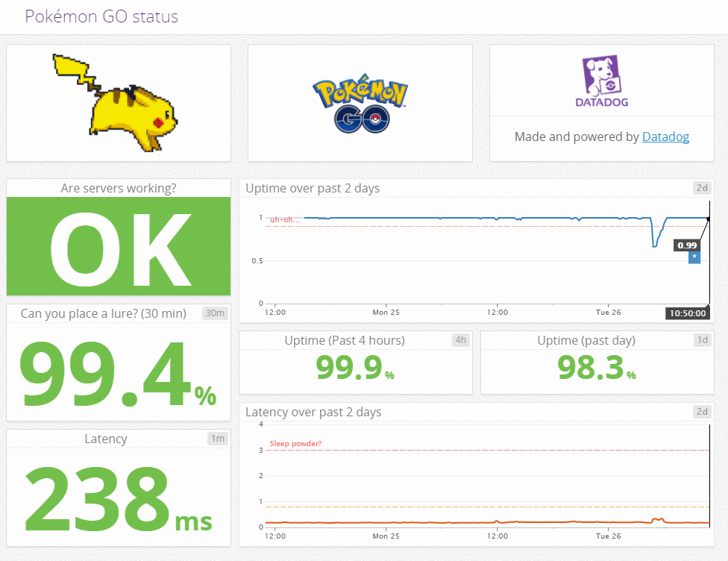Screen dimensions: 728x561
Task: Click the blue star series marker
Action: coord(694,257)
